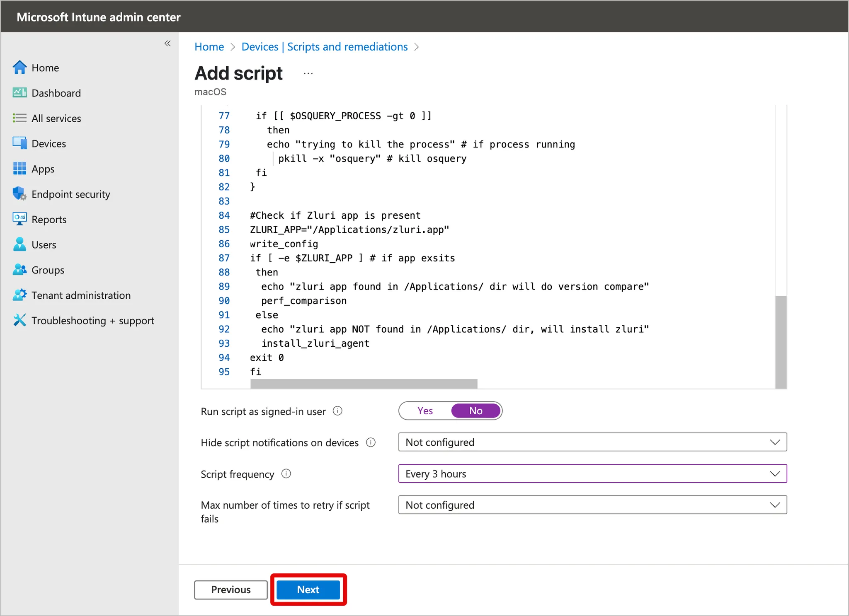The image size is (849, 616).
Task: Expand the Script frequency dropdown
Action: pyautogui.click(x=592, y=473)
